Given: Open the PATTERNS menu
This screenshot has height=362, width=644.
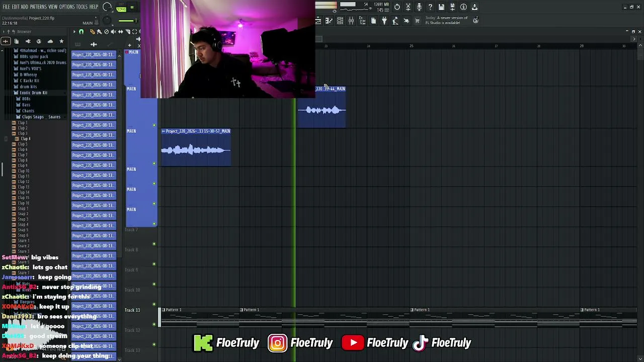Looking at the screenshot, I should [x=38, y=7].
